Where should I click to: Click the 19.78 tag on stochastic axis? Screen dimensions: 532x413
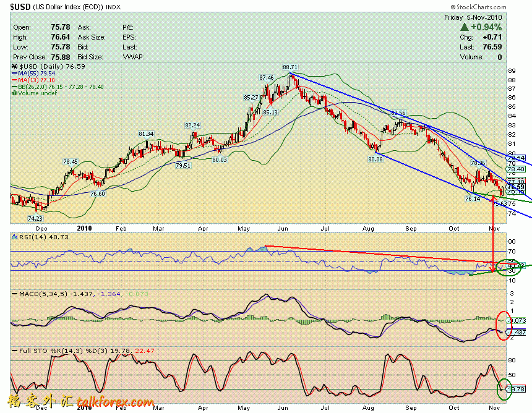(516, 389)
